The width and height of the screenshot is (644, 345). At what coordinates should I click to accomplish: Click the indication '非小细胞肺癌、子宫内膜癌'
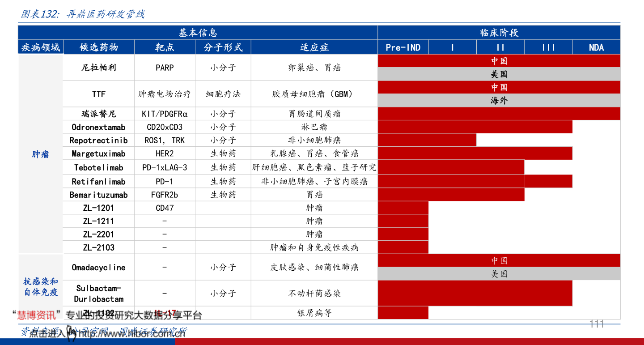tap(314, 181)
